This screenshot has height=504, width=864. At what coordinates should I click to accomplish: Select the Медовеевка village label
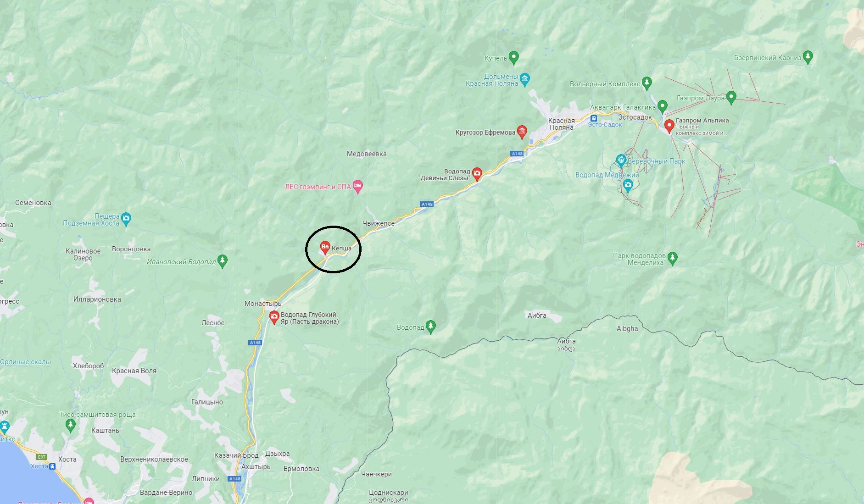367,154
